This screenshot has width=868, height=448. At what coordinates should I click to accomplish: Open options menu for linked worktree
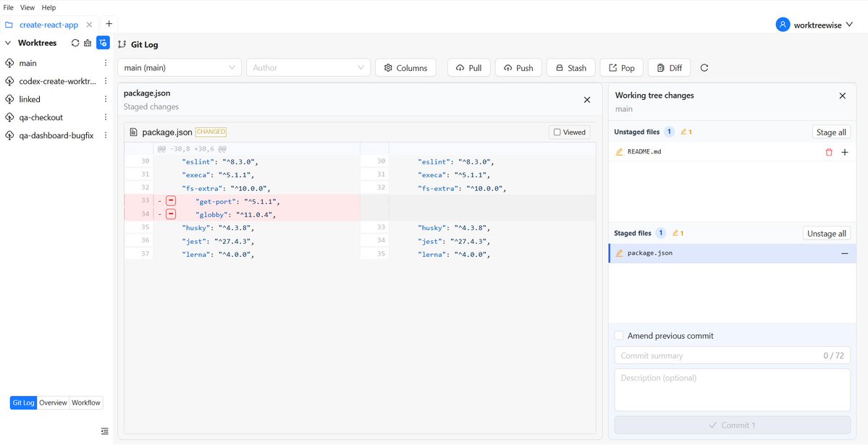(106, 99)
